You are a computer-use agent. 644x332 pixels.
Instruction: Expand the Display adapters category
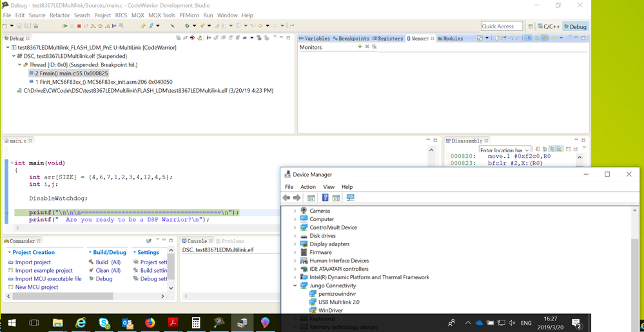pos(295,244)
